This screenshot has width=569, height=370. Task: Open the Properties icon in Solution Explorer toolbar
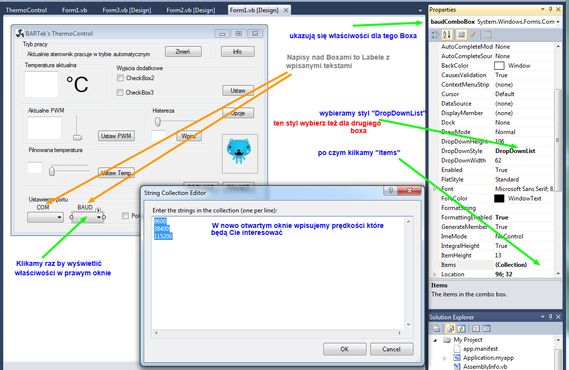(x=437, y=329)
